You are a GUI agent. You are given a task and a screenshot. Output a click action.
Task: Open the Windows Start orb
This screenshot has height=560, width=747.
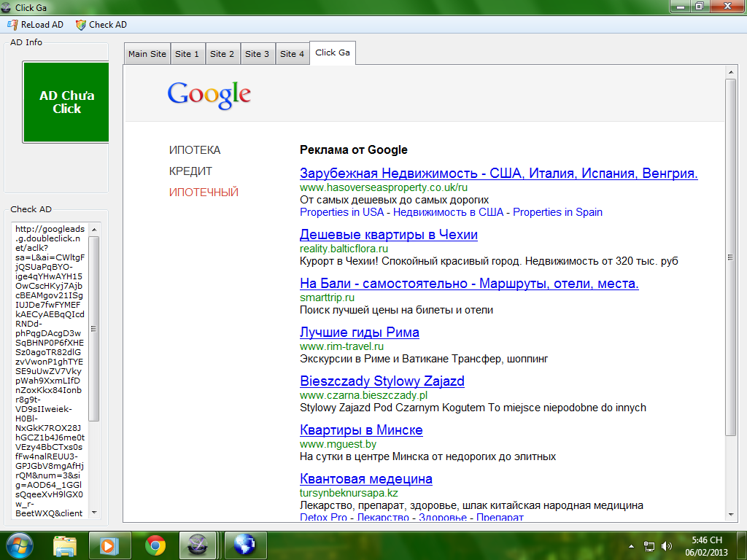[x=20, y=545]
